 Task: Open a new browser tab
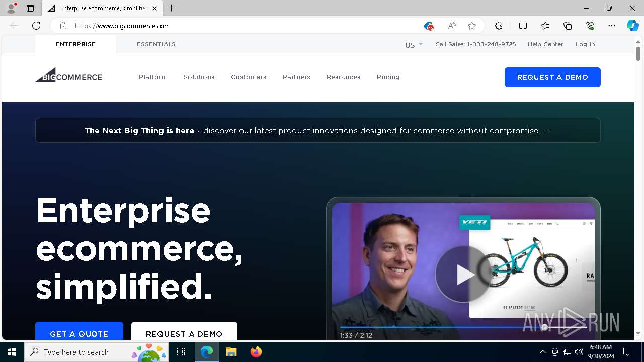pyautogui.click(x=172, y=8)
